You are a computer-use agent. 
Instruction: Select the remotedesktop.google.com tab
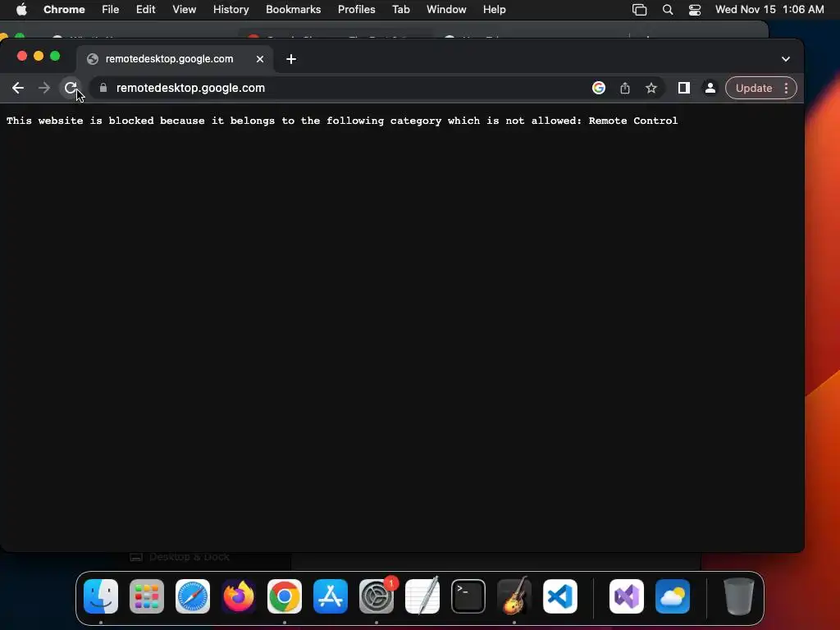[175, 59]
